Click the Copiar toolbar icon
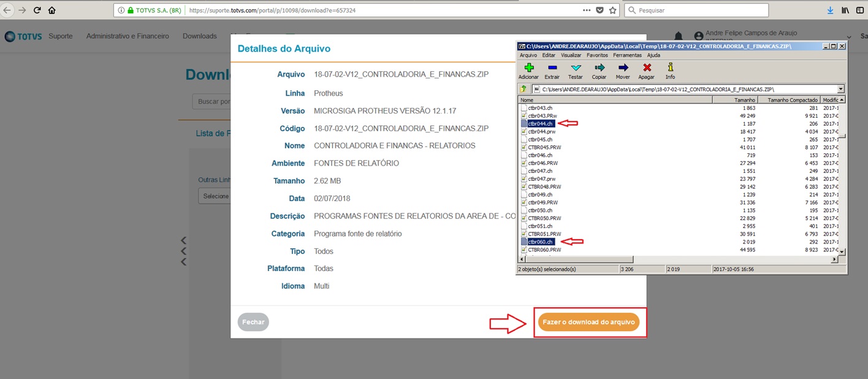The height and width of the screenshot is (379, 868). tap(599, 67)
